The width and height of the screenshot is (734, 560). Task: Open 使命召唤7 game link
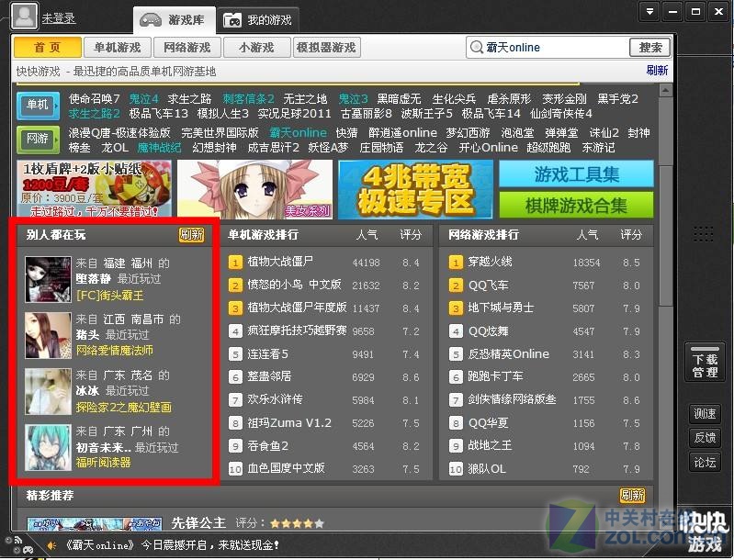pyautogui.click(x=94, y=99)
